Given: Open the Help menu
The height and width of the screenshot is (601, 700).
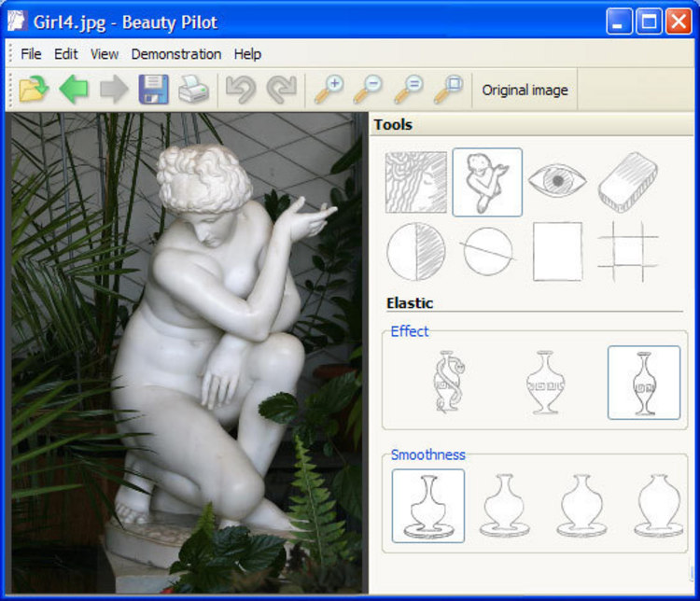Looking at the screenshot, I should [247, 54].
